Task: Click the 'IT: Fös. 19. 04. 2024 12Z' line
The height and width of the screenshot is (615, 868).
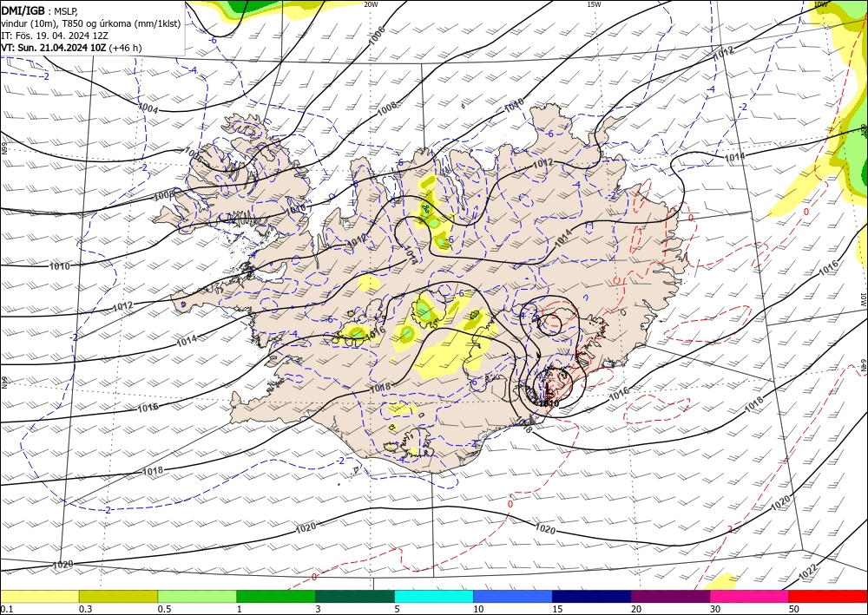Action: point(54,36)
